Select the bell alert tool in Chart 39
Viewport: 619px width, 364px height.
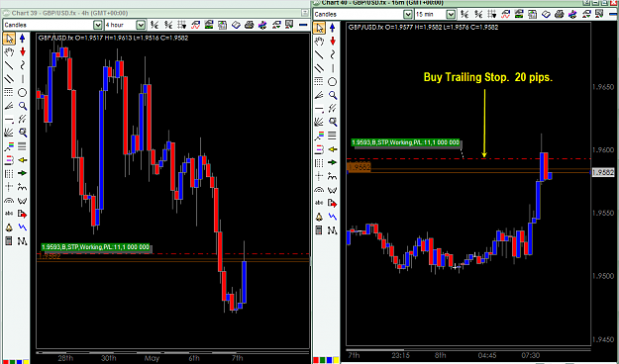(9, 227)
